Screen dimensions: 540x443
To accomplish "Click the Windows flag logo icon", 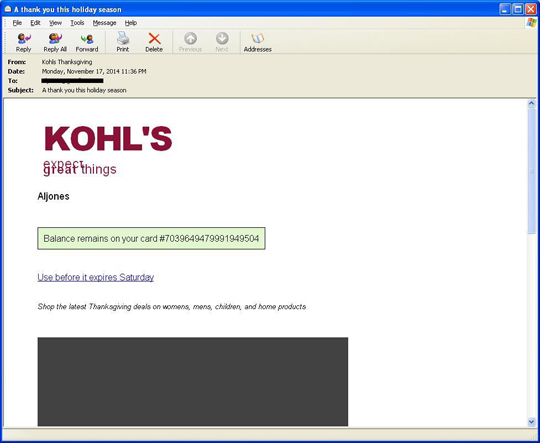I will click(531, 23).
